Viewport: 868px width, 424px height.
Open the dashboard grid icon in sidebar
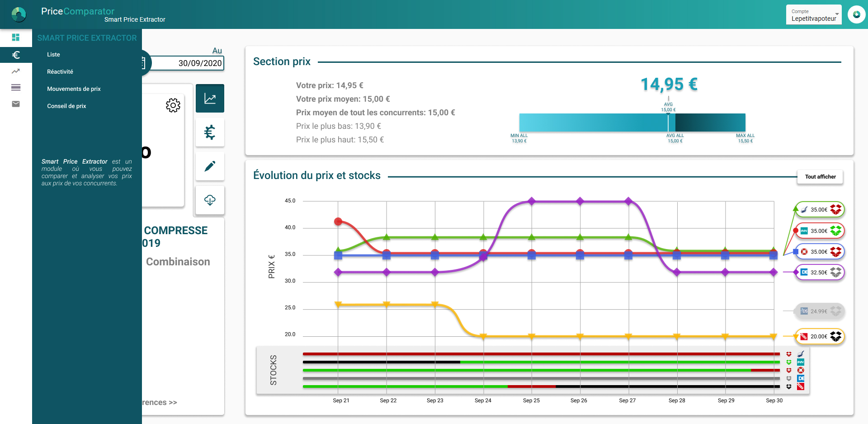(x=16, y=37)
